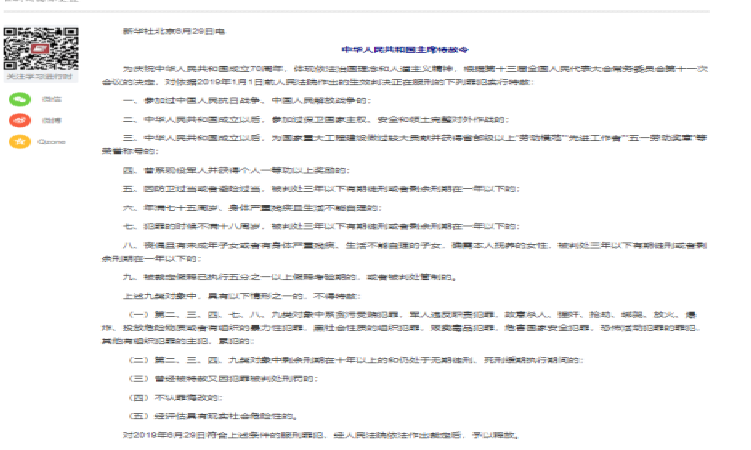The height and width of the screenshot is (450, 751).
Task: Click the final paragraph starting 对2019年6月29日
Action: point(321,435)
